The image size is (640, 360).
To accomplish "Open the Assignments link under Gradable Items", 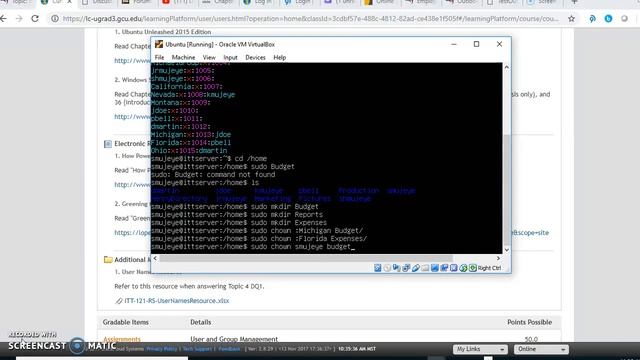I will point(122,339).
